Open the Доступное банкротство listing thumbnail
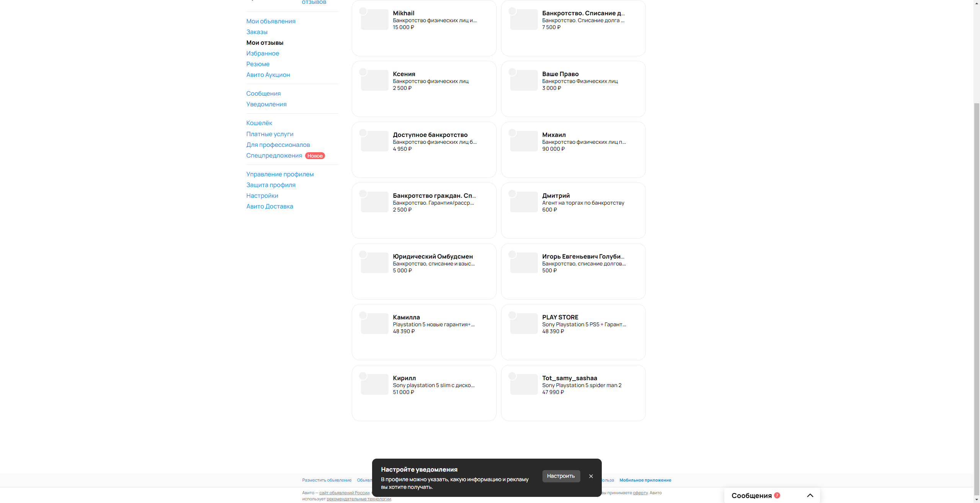The width and height of the screenshot is (980, 503). pyautogui.click(x=375, y=142)
